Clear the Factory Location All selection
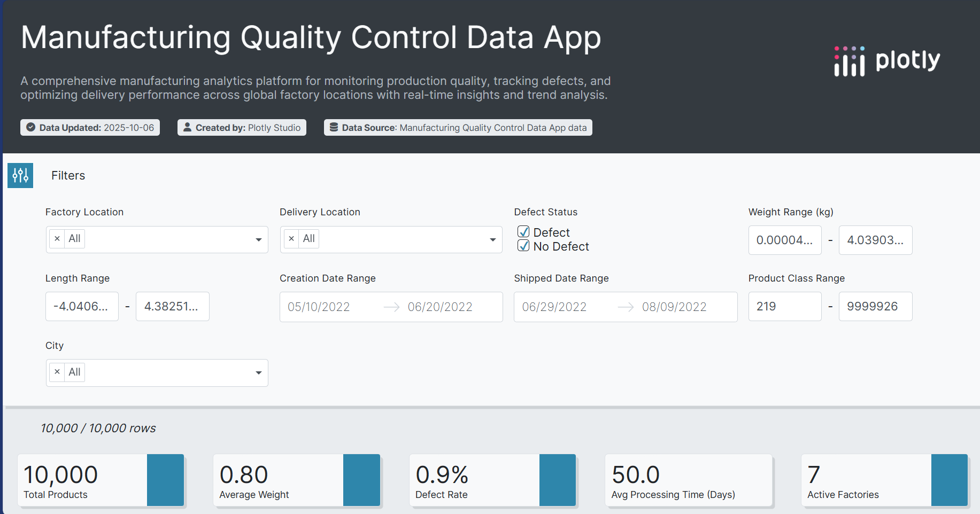The height and width of the screenshot is (514, 980). tap(57, 239)
